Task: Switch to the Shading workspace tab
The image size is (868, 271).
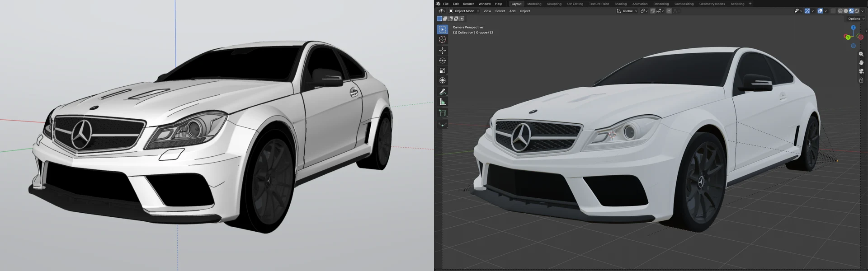Action: click(621, 4)
